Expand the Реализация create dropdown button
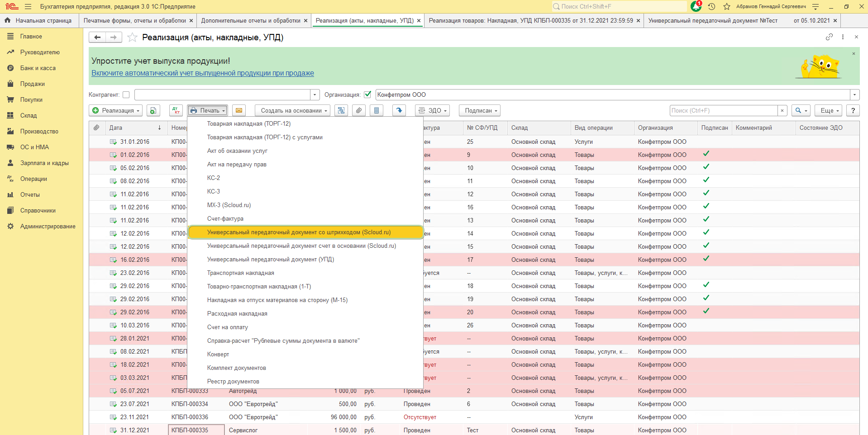Viewport: 868px width, 435px height. [116, 110]
